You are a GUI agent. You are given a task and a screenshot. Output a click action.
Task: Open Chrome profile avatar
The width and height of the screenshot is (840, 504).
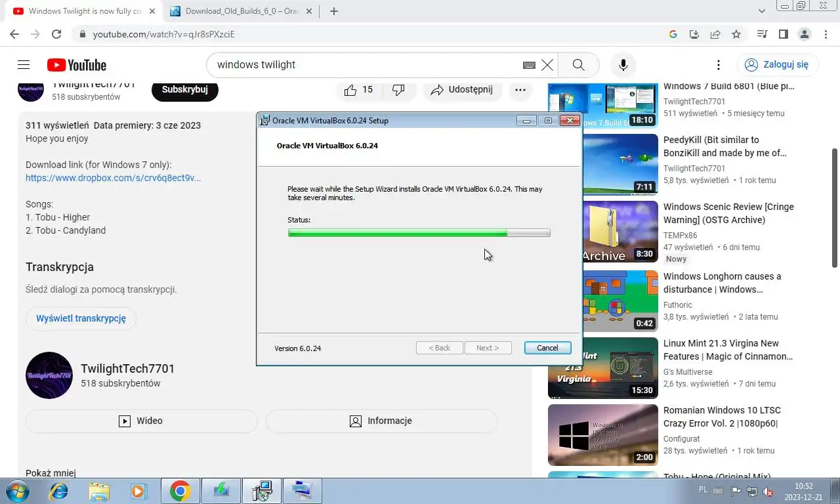coord(804,34)
